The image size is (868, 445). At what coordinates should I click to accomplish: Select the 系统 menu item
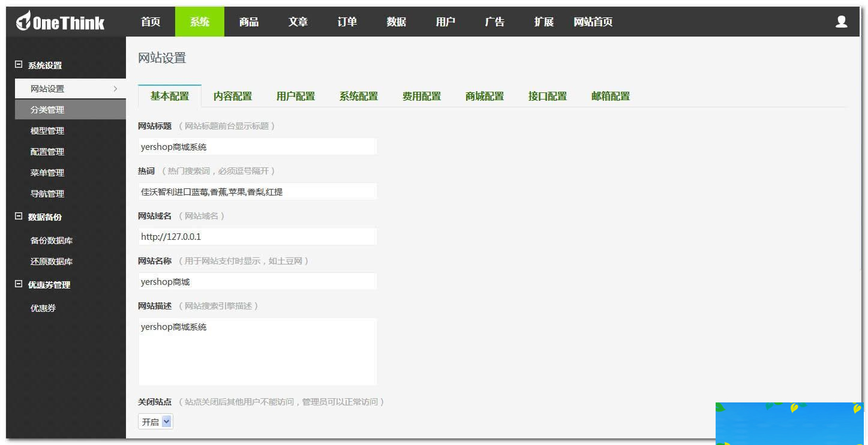(199, 21)
